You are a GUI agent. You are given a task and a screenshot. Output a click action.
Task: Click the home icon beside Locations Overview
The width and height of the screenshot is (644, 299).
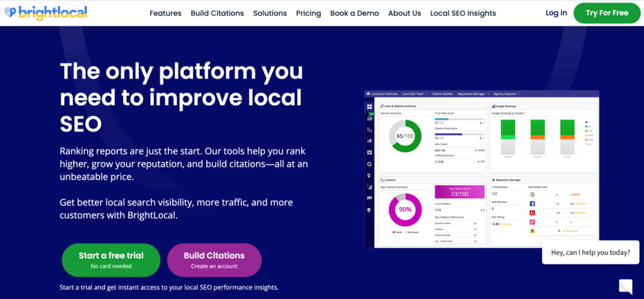point(369,94)
